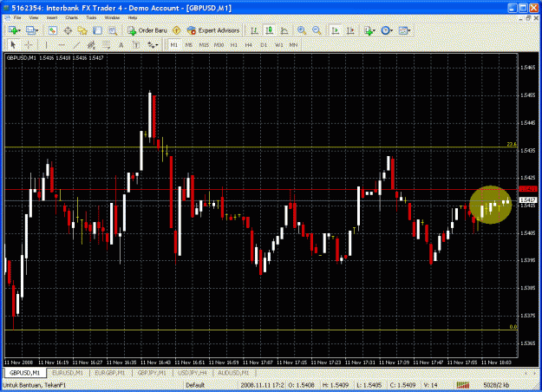Toggle the Terminal panel icon

(x=97, y=30)
